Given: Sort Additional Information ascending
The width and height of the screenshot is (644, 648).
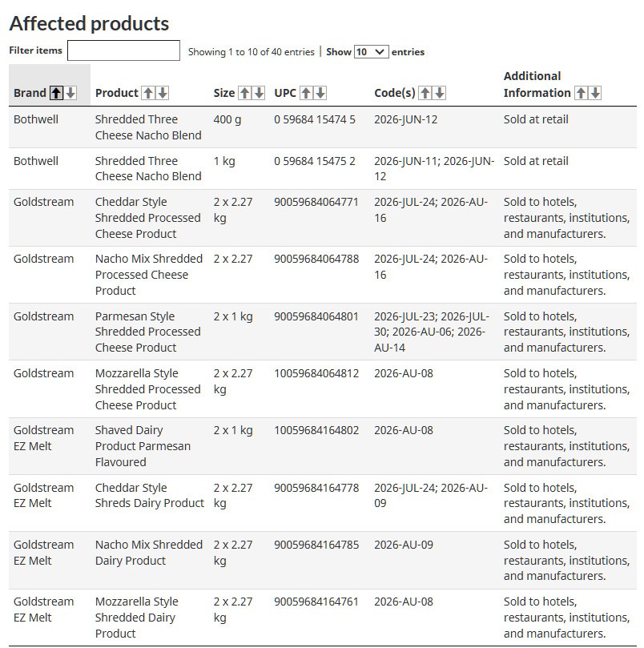Looking at the screenshot, I should tap(581, 93).
